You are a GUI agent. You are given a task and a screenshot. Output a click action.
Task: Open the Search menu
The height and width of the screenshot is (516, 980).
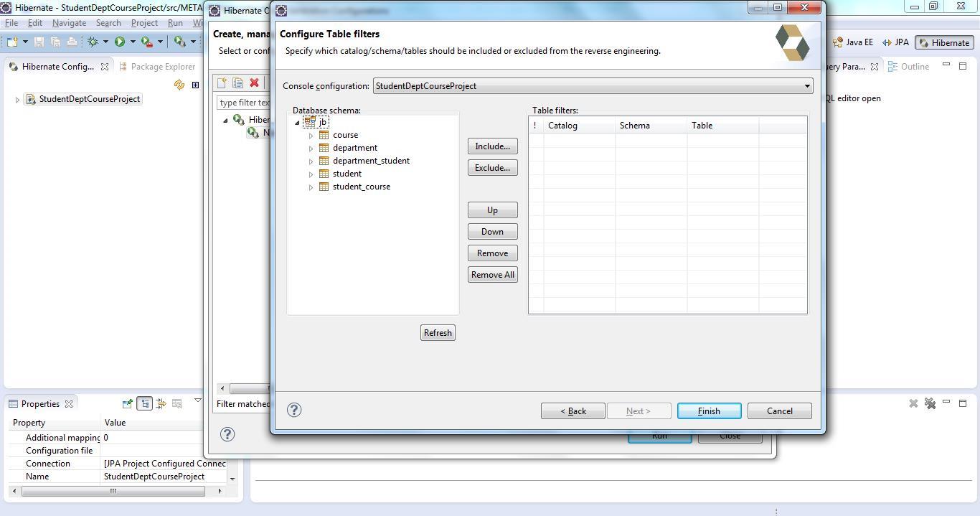tap(108, 23)
